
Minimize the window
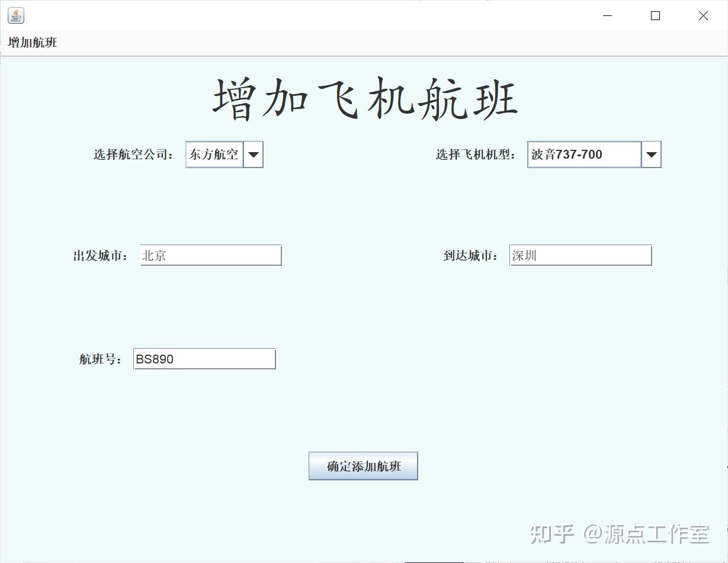(x=607, y=16)
